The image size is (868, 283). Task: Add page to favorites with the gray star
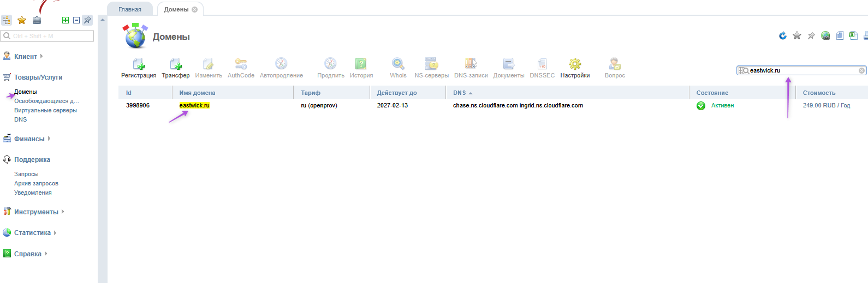point(797,36)
